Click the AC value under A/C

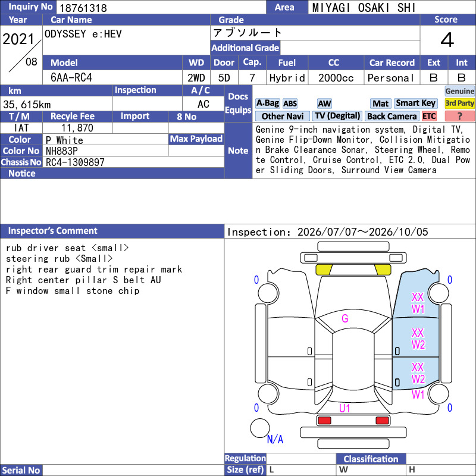coord(203,104)
